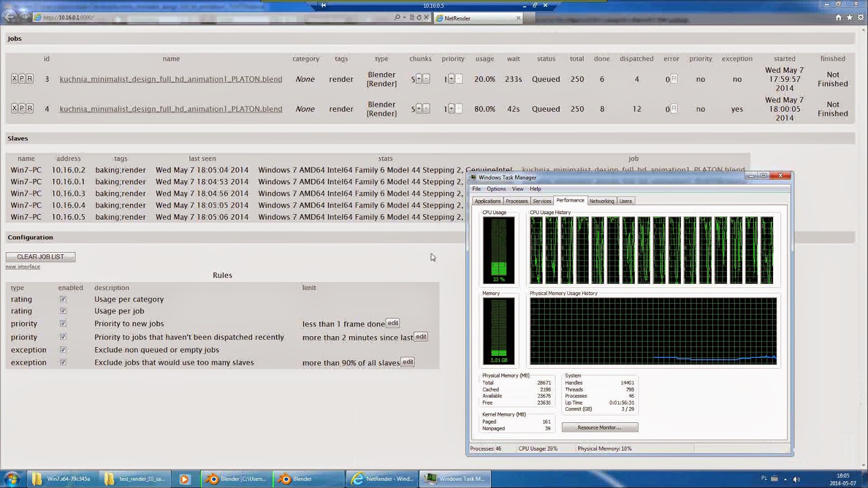Click the R error reset icon for job 4
This screenshot has height=488, width=868.
(x=674, y=108)
